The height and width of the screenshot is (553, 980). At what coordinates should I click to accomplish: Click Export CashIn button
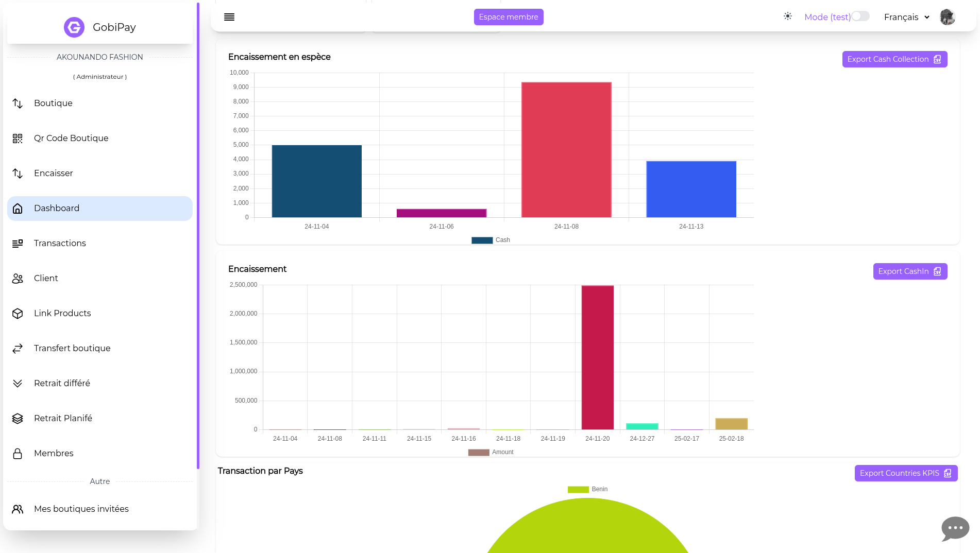coord(910,271)
